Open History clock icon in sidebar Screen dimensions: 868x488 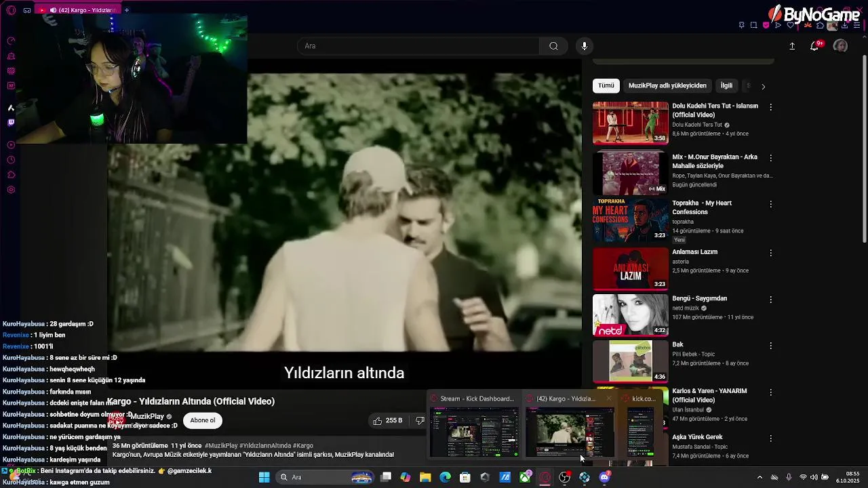[x=11, y=160]
